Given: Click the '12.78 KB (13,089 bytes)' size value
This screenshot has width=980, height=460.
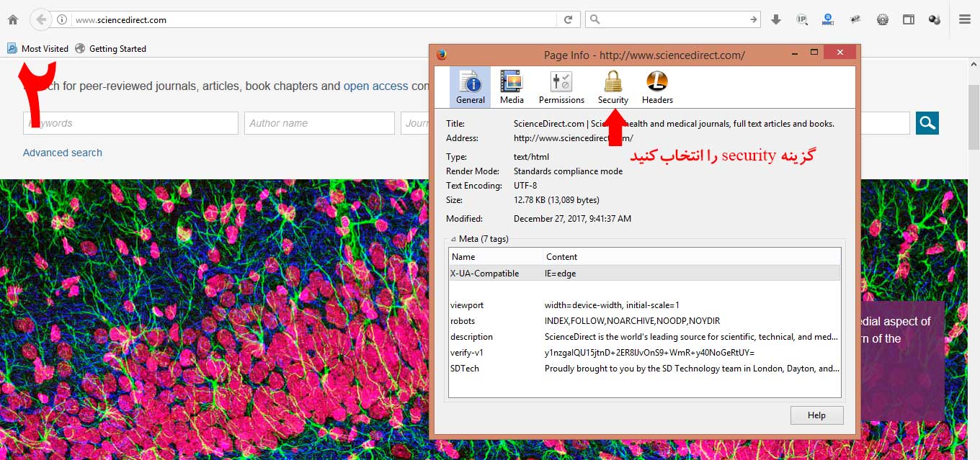Looking at the screenshot, I should [556, 200].
